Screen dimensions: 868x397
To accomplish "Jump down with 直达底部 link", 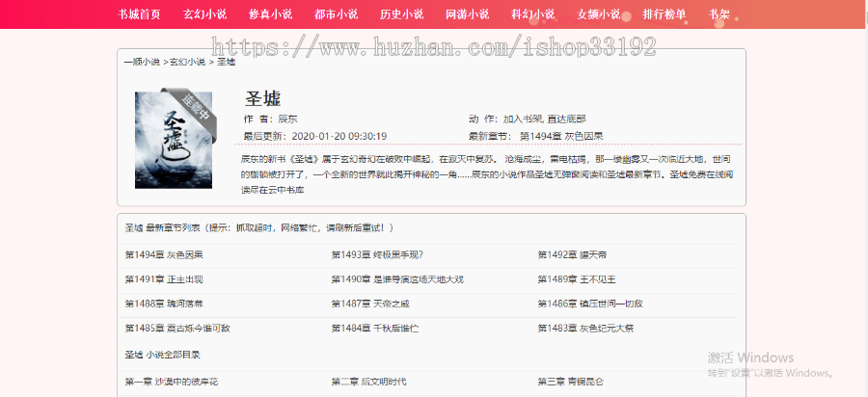I will (567, 119).
